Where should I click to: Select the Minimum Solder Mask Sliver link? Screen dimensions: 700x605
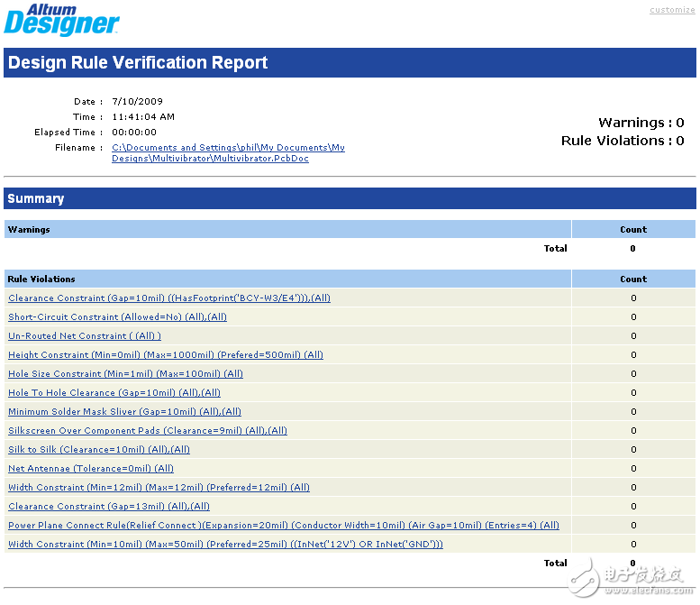coord(124,411)
